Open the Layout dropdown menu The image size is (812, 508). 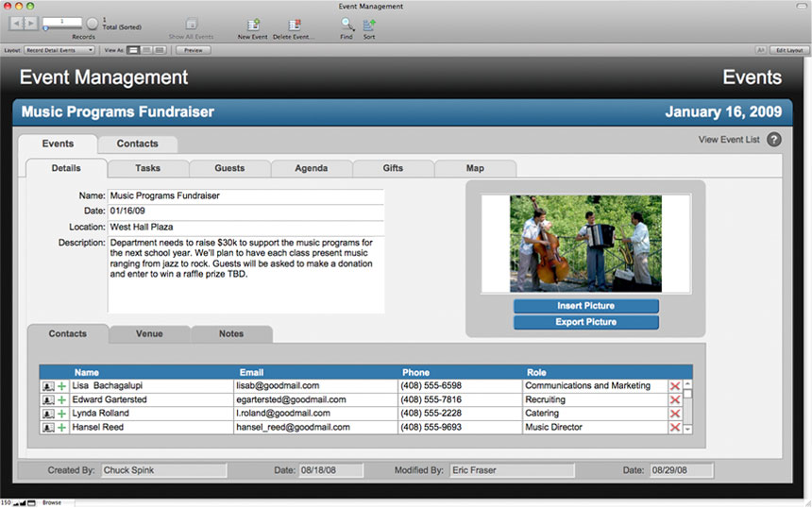pos(59,50)
